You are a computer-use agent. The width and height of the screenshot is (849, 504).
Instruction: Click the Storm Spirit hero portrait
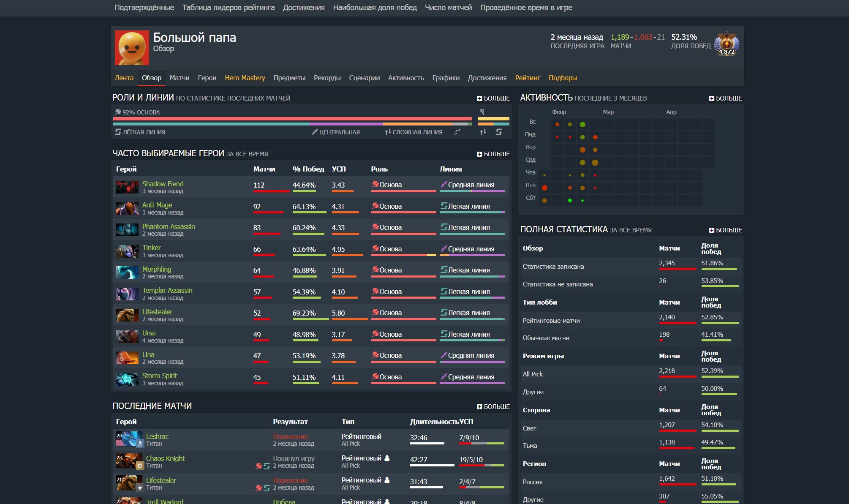click(x=127, y=379)
